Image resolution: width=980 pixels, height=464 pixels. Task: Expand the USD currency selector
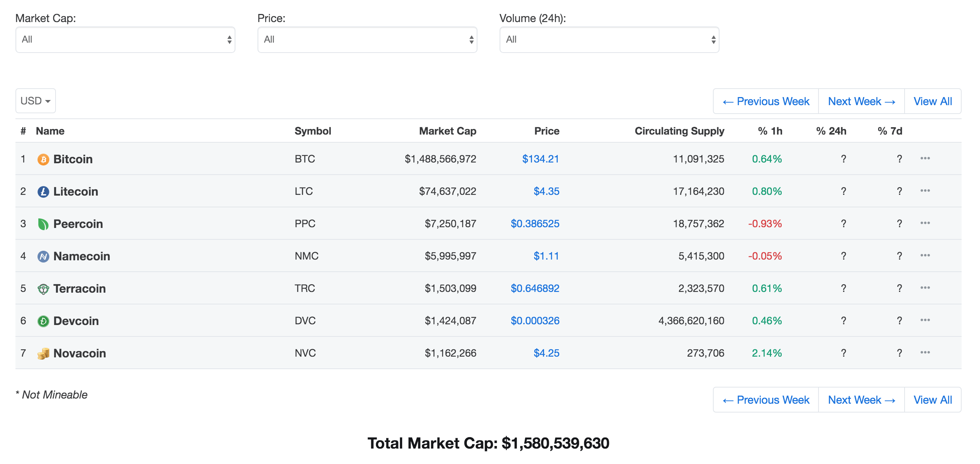[x=35, y=101]
